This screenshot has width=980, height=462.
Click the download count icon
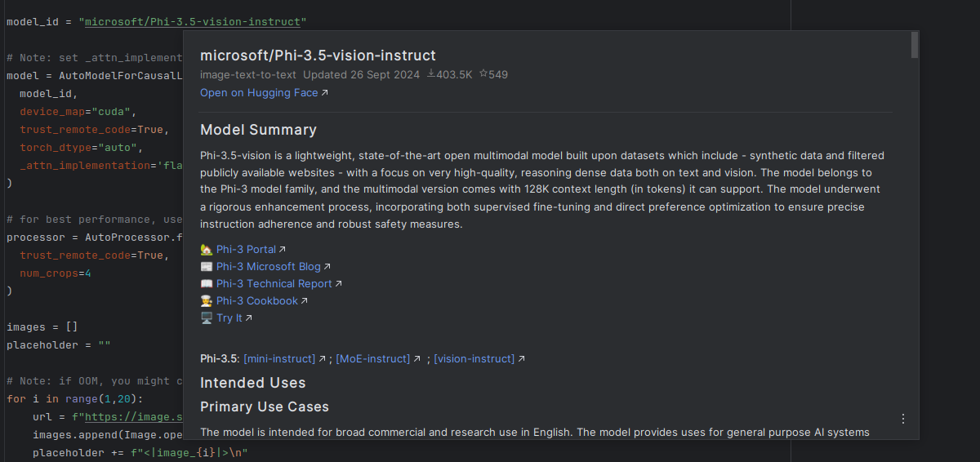(x=431, y=74)
